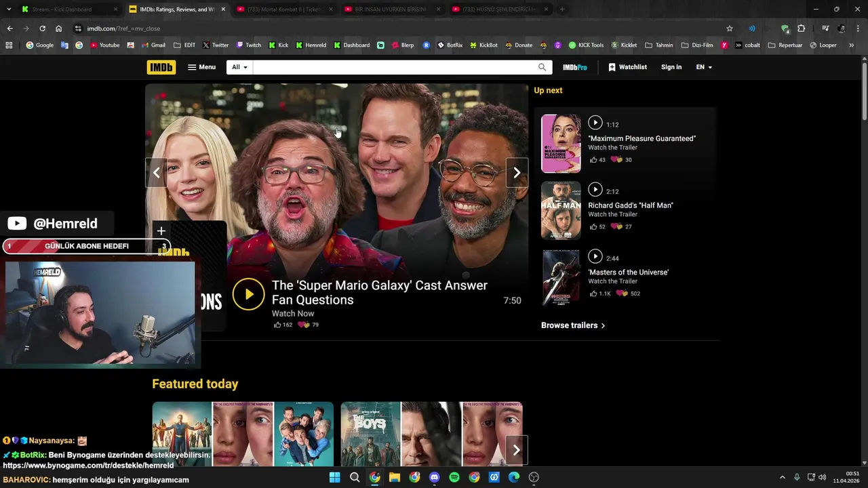Like the Super Mario Galaxy video (162)
868x488 pixels.
pos(283,325)
